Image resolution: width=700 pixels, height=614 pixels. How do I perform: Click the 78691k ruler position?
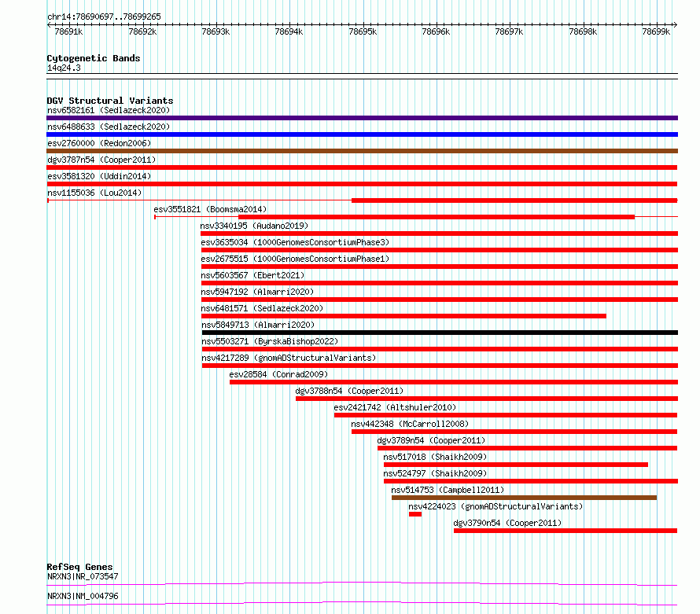[68, 31]
